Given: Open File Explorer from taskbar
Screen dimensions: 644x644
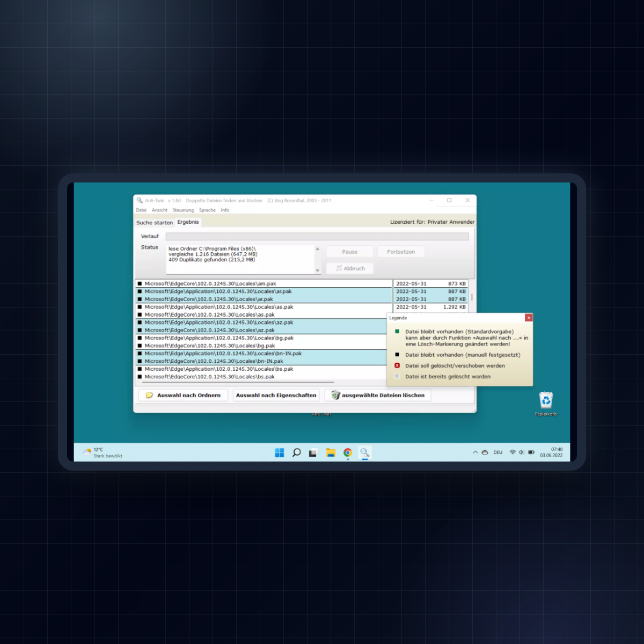Looking at the screenshot, I should (331, 453).
